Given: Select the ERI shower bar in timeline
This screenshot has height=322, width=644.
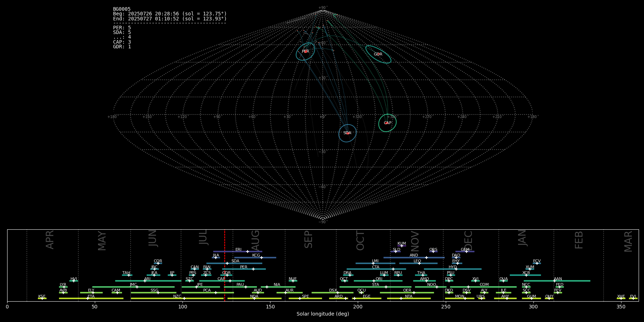Looking at the screenshot, I should (238, 252).
